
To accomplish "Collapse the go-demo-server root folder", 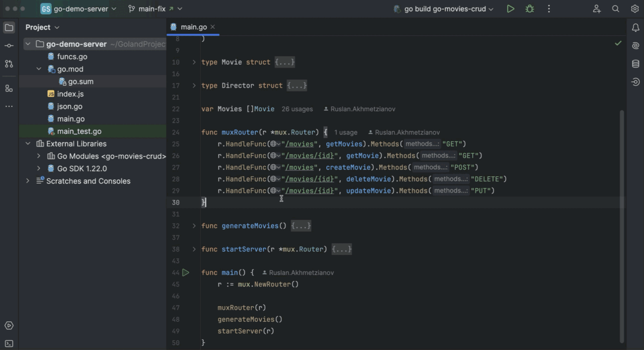I will [x=28, y=44].
